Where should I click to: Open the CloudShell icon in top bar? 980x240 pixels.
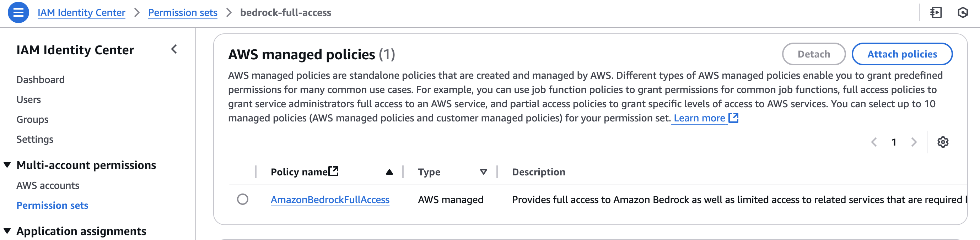936,12
